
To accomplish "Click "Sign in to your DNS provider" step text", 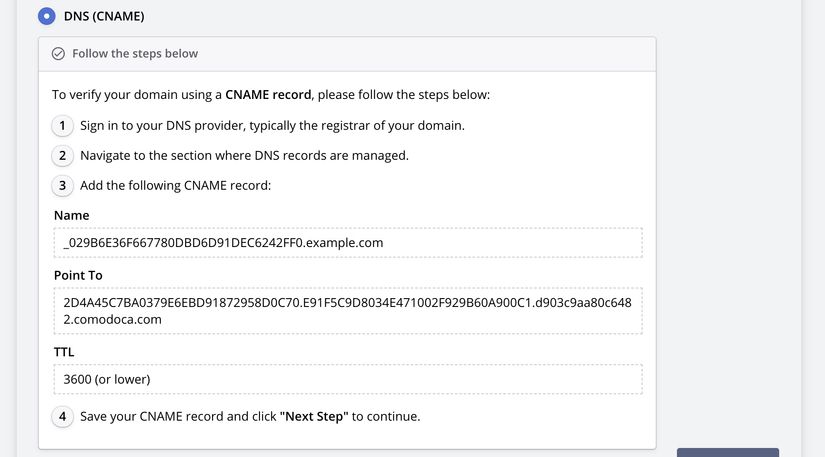I will 272,126.
